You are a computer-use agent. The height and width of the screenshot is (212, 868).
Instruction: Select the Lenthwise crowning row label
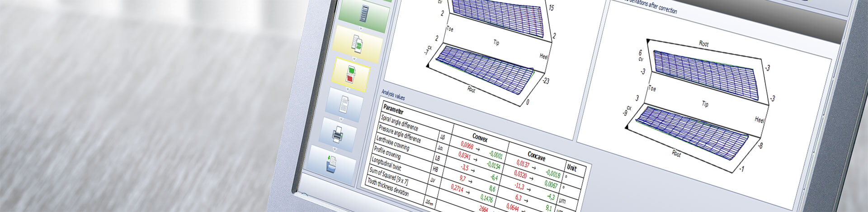392,143
